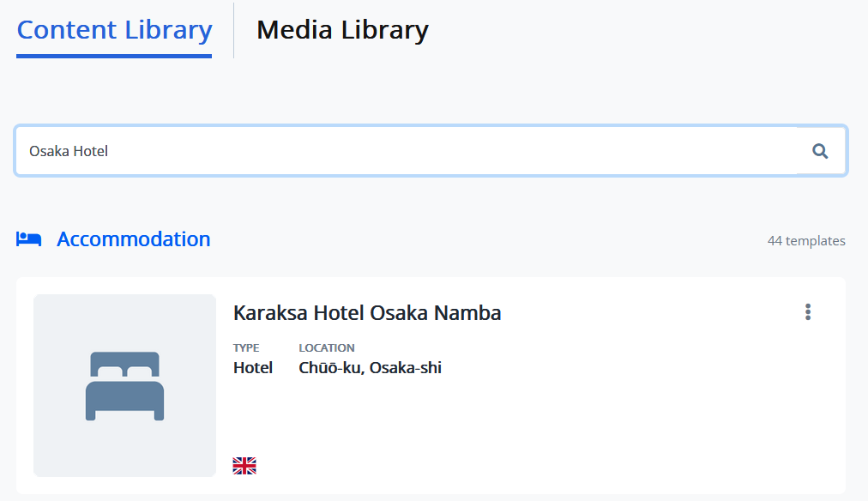Click the 'Hotel' type value
Viewport: 868px width, 501px height.
tap(252, 367)
